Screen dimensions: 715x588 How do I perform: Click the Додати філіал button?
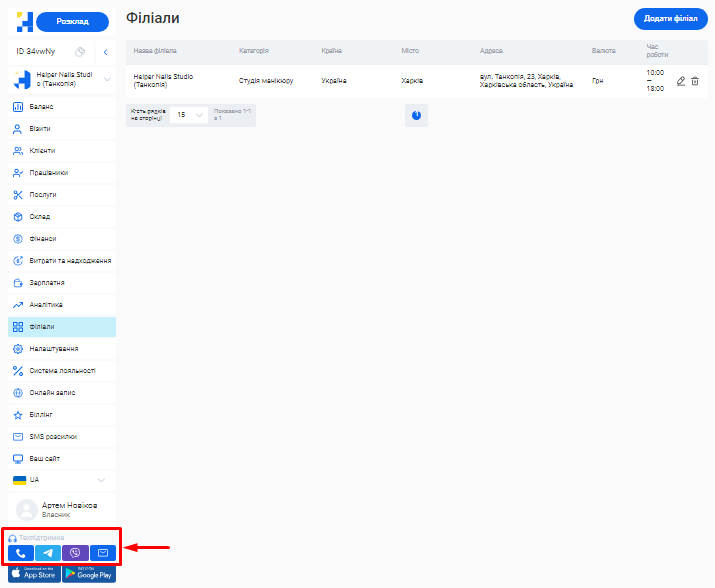[x=670, y=19]
